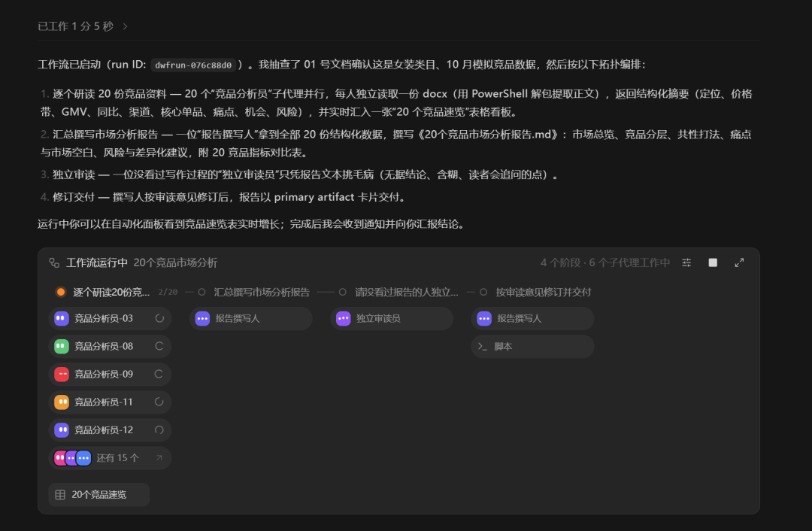Open the 独立审读员 agent chip
The height and width of the screenshot is (531, 812).
(392, 319)
